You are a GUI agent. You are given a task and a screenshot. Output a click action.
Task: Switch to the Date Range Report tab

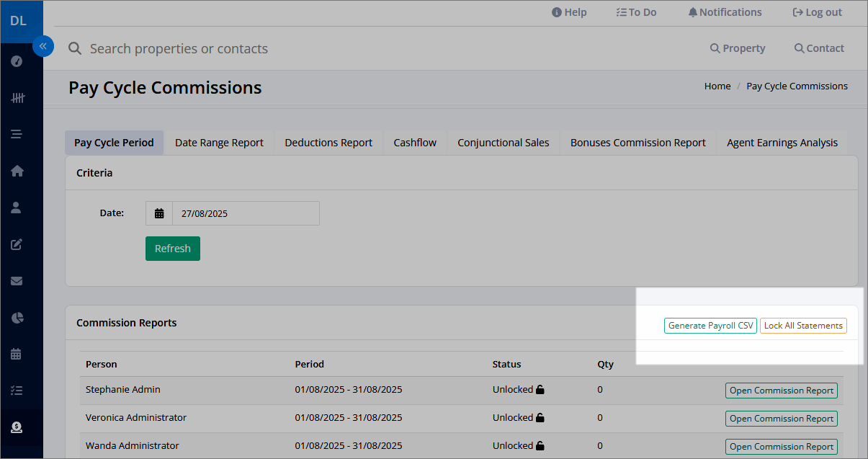pyautogui.click(x=219, y=143)
